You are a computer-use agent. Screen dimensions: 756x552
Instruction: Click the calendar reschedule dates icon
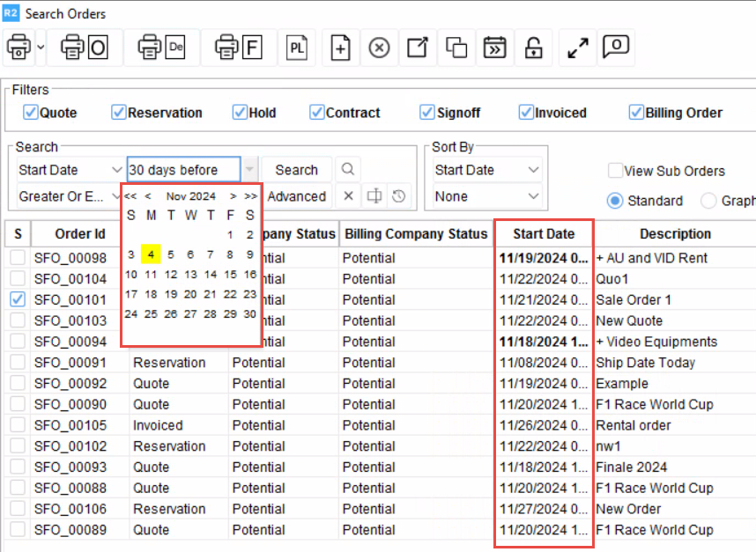[495, 48]
